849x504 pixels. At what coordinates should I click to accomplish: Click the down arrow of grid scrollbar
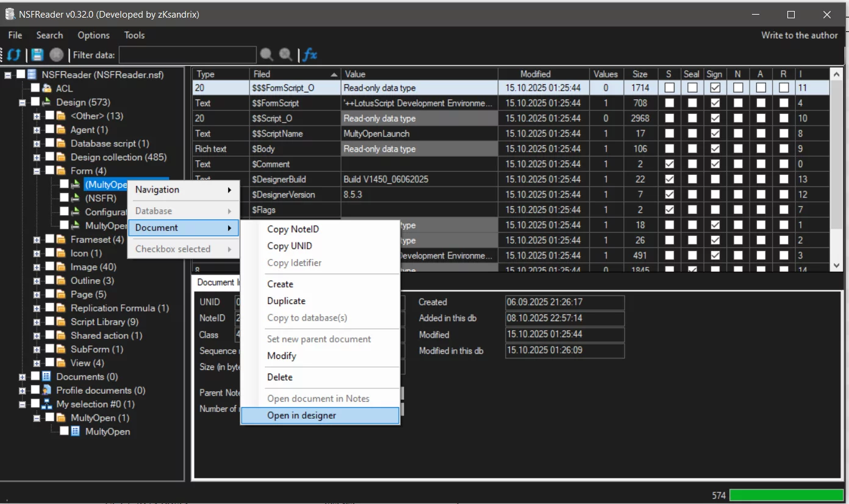click(836, 266)
